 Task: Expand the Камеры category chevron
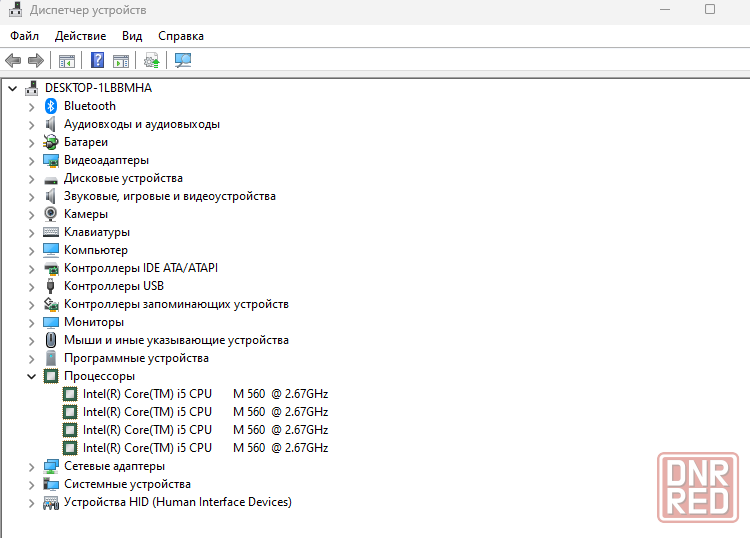coord(32,215)
